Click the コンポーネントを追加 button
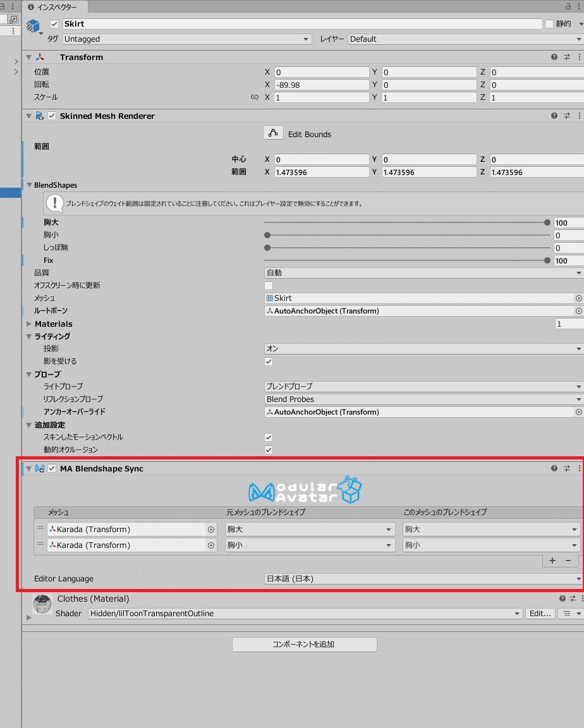 (x=305, y=645)
